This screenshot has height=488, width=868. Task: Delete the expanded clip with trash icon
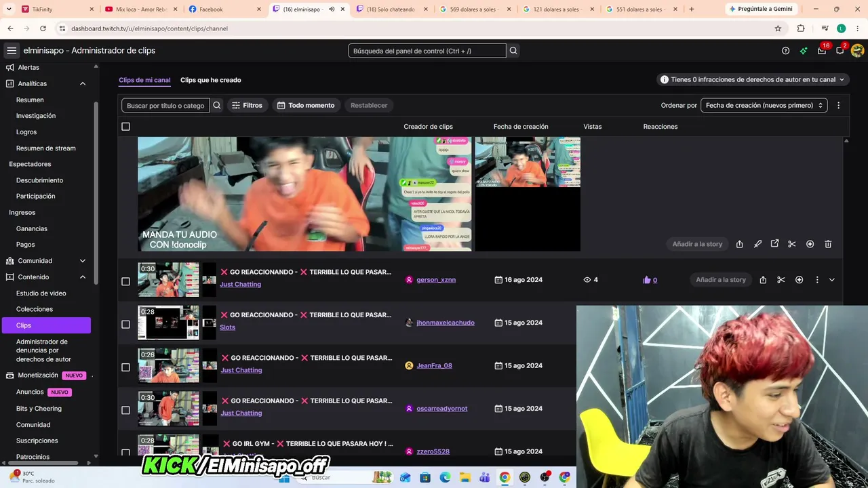[828, 244]
